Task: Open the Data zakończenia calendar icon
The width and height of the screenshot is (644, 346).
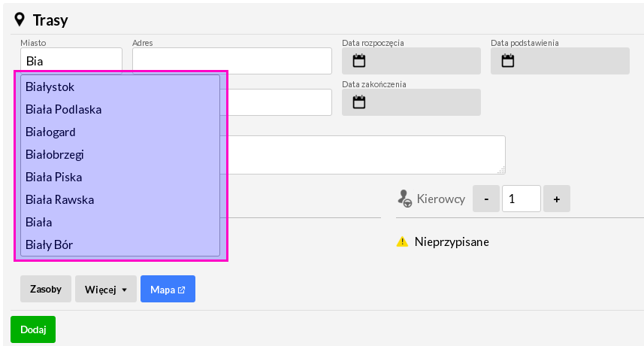Action: click(359, 102)
